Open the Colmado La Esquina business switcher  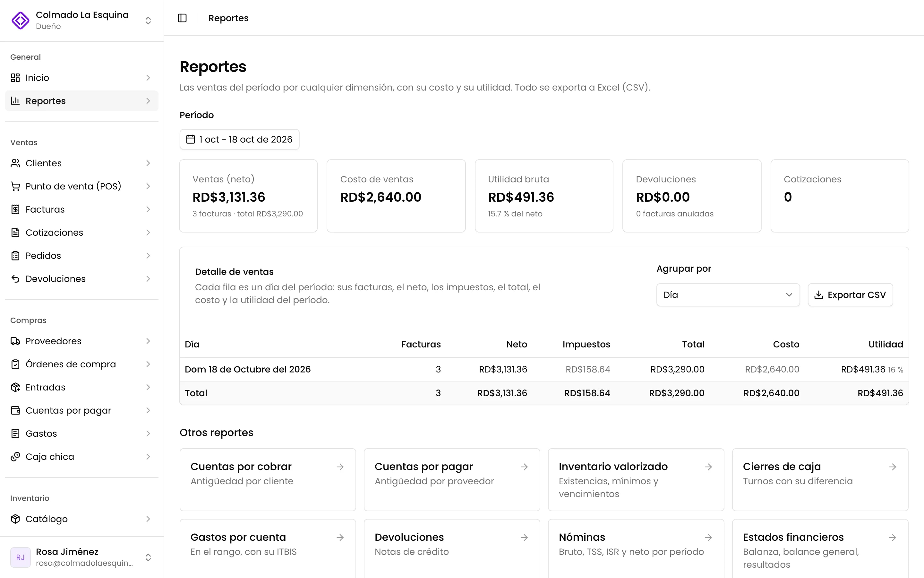[x=82, y=20]
